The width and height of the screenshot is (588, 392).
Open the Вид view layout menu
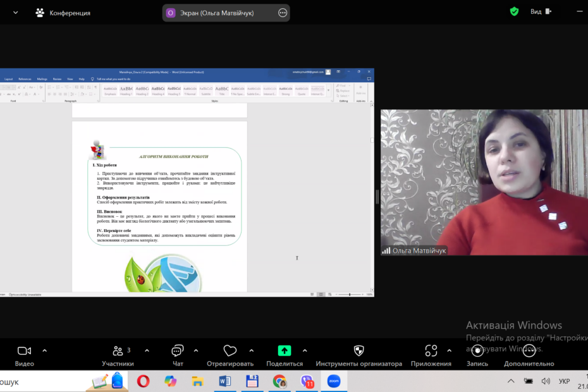pos(541,11)
